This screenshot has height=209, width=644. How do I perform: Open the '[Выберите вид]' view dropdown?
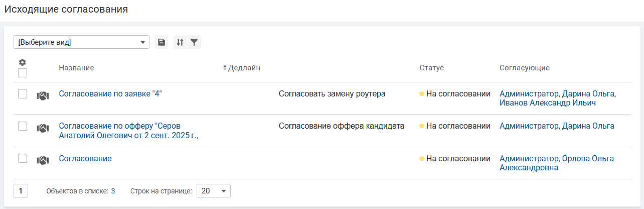coord(81,42)
